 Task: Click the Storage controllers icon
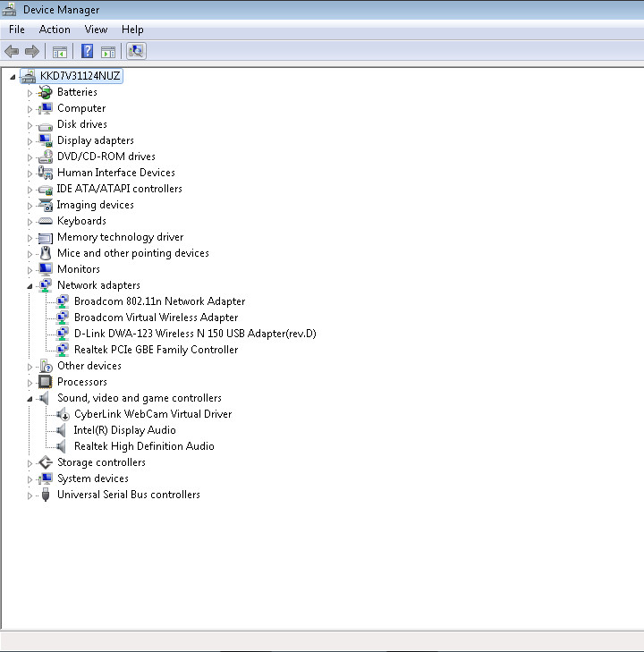click(46, 462)
